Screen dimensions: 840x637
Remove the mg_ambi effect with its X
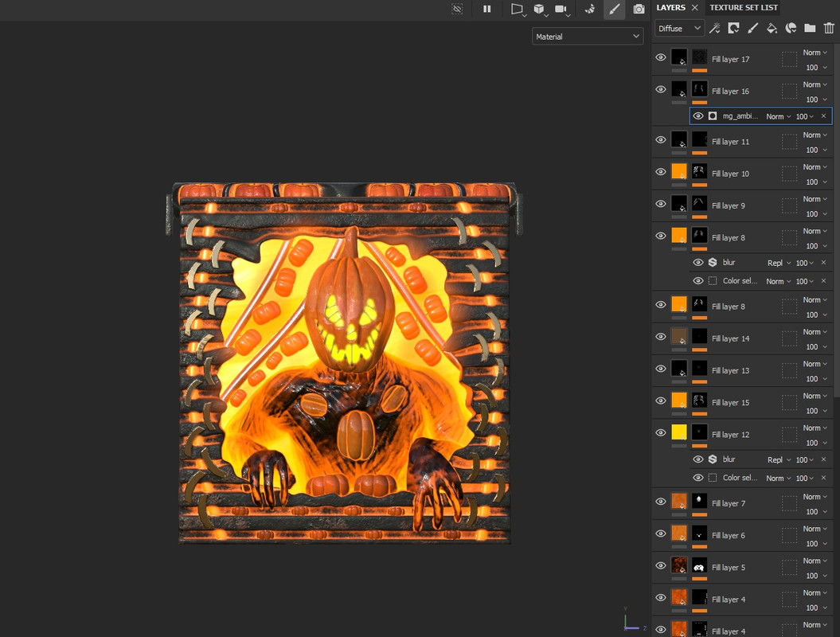pyautogui.click(x=823, y=116)
